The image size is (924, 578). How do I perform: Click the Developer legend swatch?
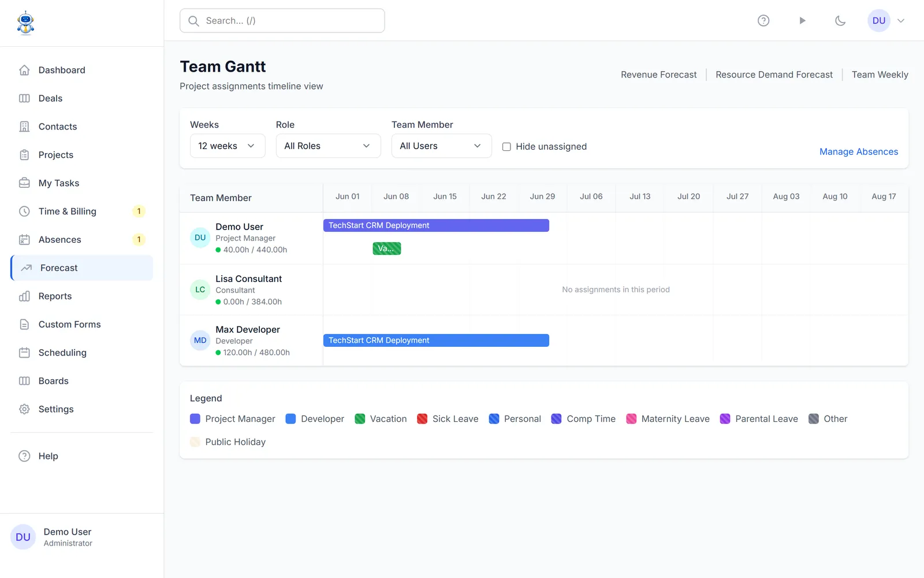click(291, 419)
